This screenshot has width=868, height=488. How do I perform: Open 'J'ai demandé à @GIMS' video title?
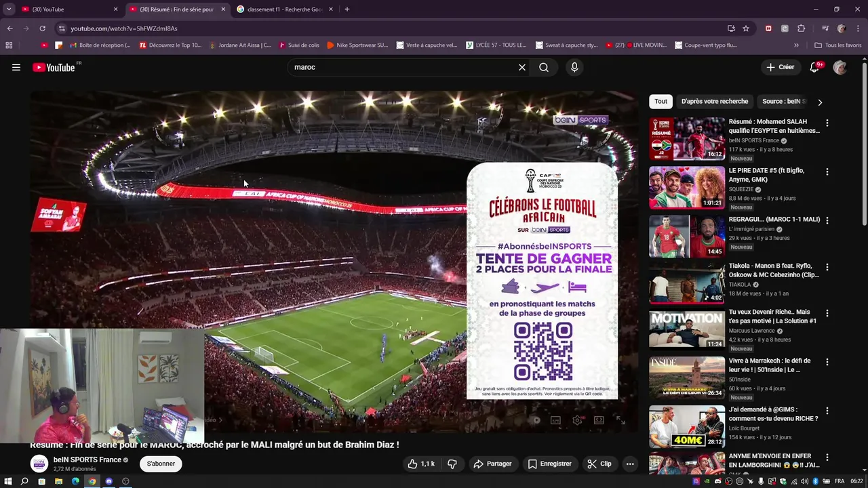tap(773, 414)
